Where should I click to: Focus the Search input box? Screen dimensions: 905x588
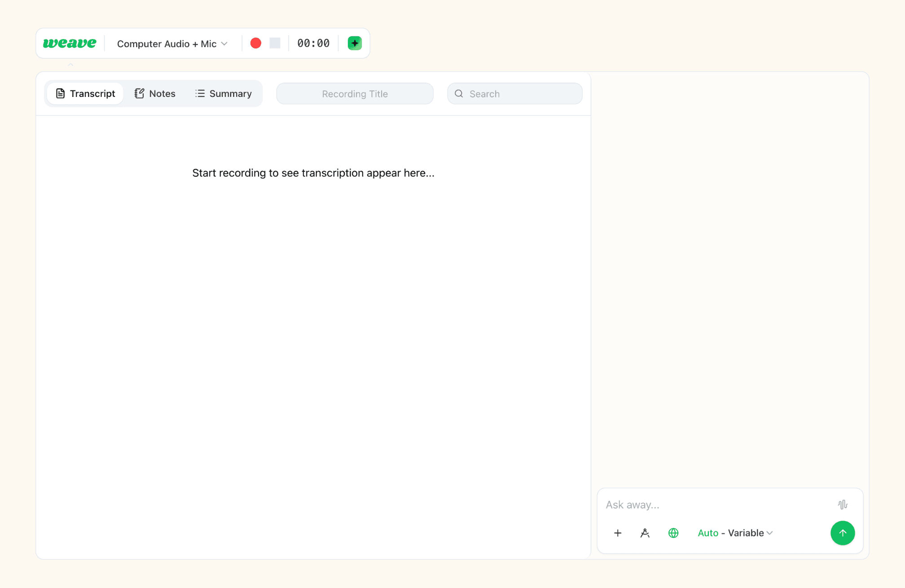pos(521,94)
